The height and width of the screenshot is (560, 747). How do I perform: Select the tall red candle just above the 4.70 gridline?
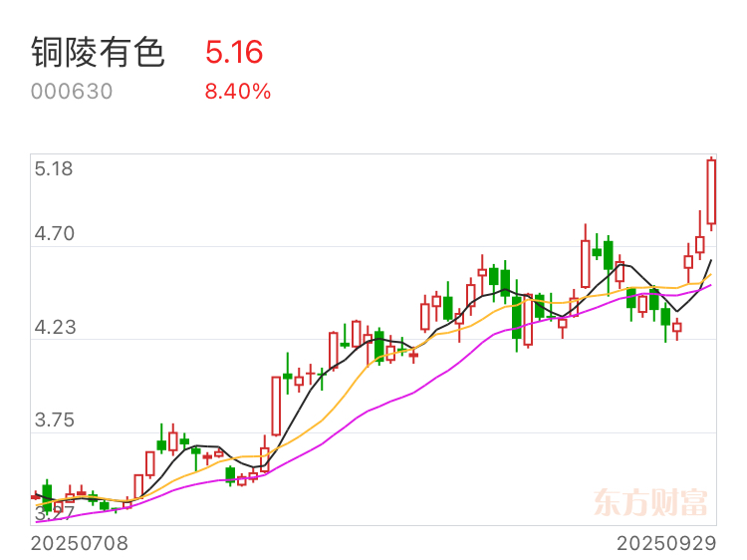pyautogui.click(x=585, y=256)
